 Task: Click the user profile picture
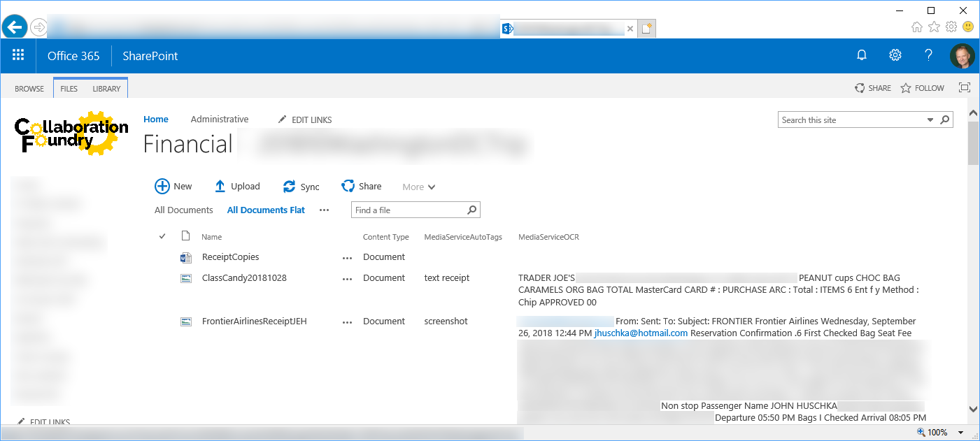coord(962,56)
